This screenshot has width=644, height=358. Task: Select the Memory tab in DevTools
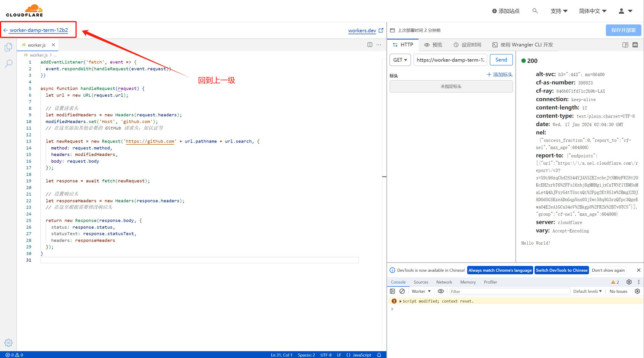[468, 282]
